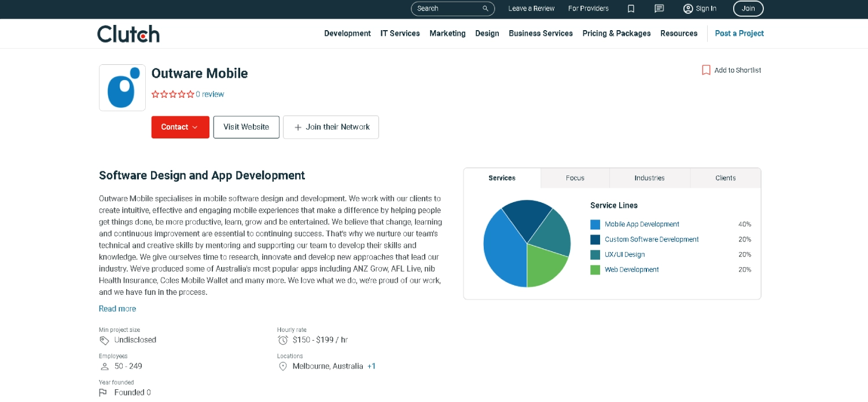The width and height of the screenshot is (868, 402).
Task: Click the flag icon beside Founded 0
Action: tap(103, 393)
